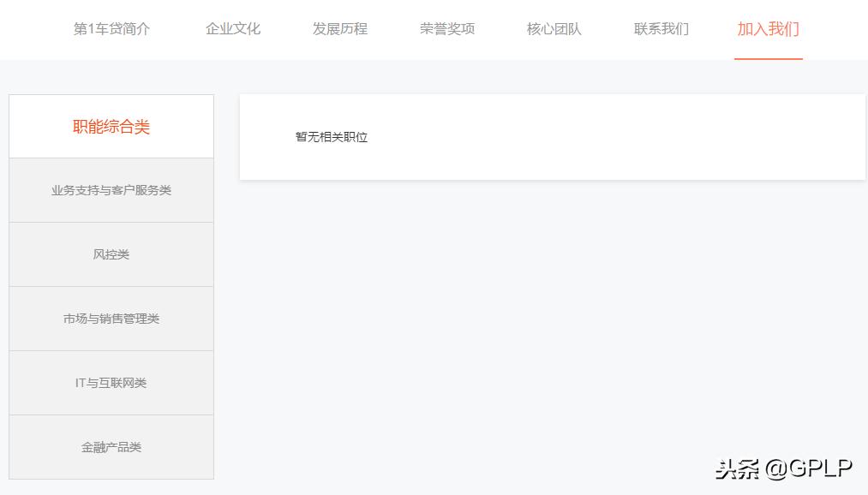Select the active 加入我们 tab
Image resolution: width=868 pixels, height=495 pixels.
click(768, 28)
